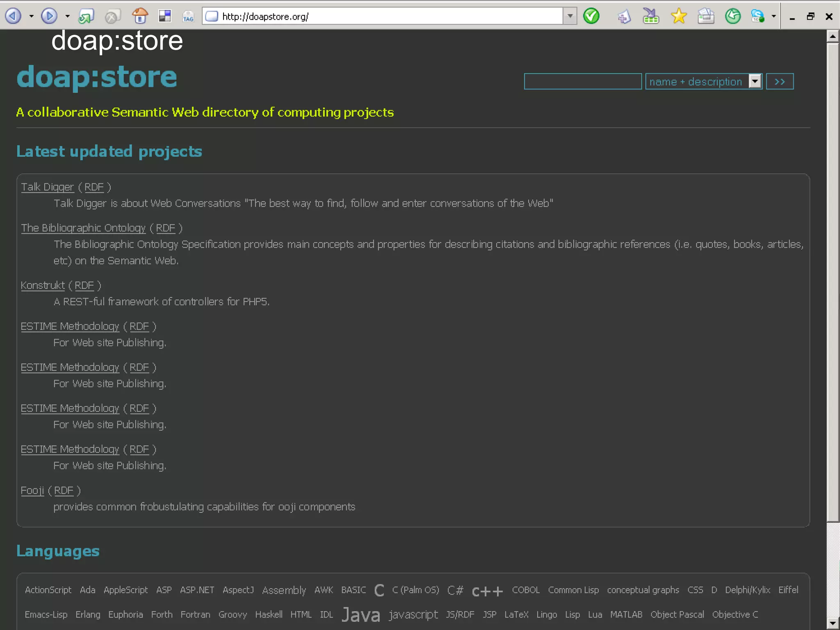Click the green circular arrow toolbar icon

733,16
